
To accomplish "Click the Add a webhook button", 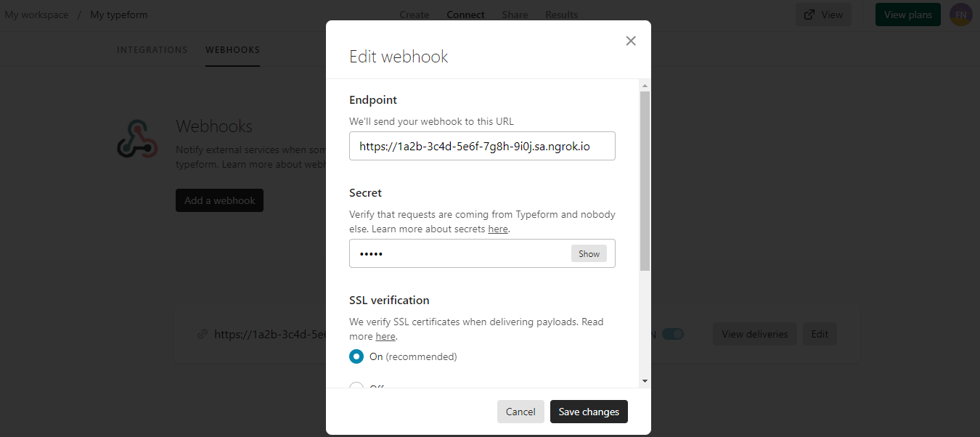I will [x=219, y=200].
